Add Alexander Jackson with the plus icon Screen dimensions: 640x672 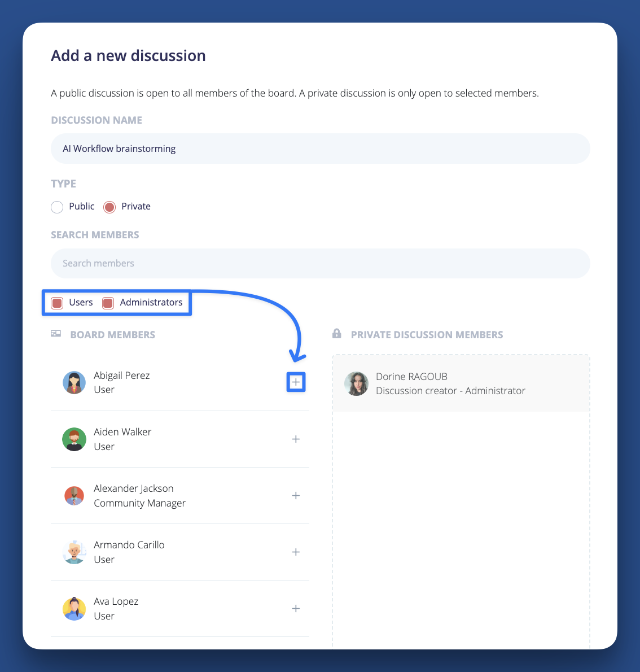(x=296, y=495)
